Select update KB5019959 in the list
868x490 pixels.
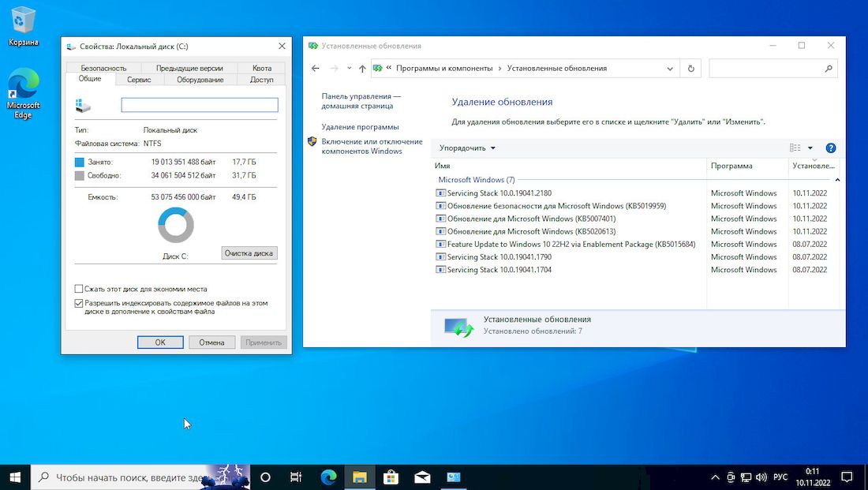click(556, 206)
